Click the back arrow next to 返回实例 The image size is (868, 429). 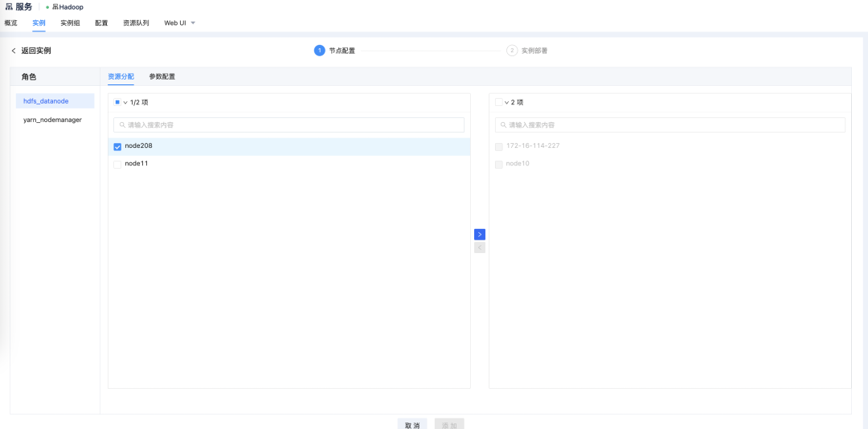[x=14, y=51]
